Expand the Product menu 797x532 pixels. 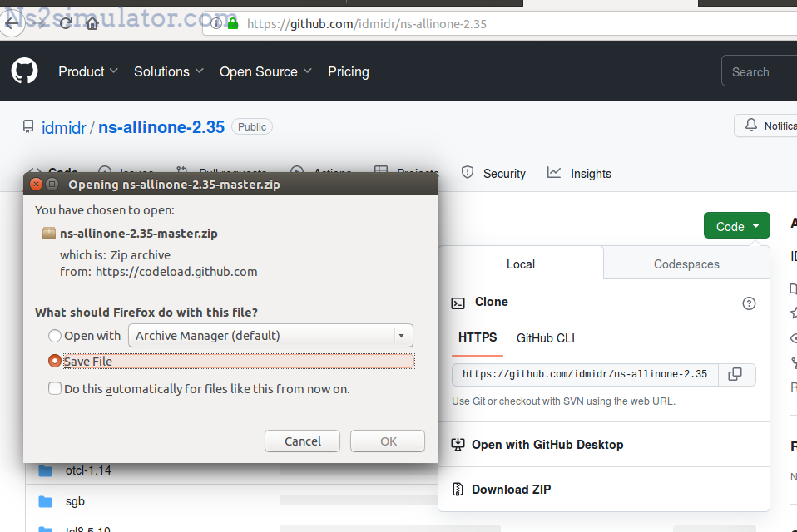click(x=88, y=71)
